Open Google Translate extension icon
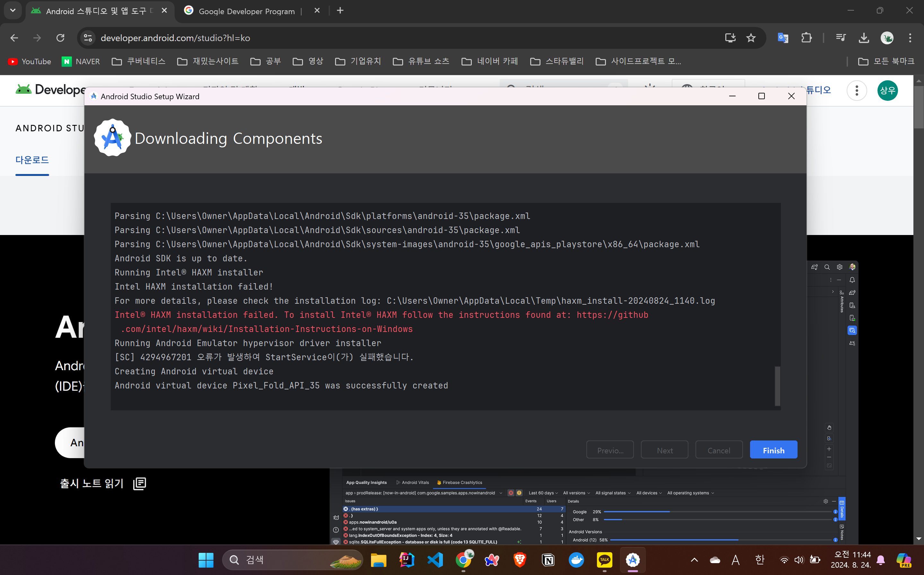The image size is (924, 575). [783, 38]
